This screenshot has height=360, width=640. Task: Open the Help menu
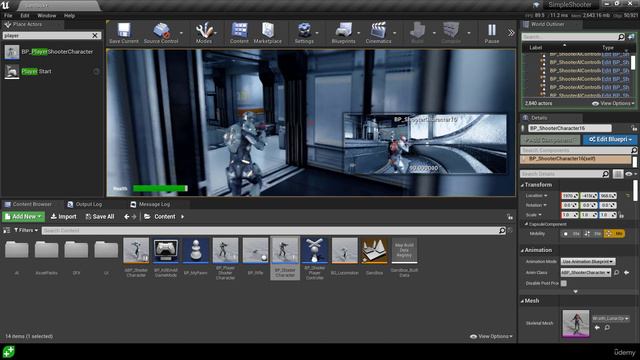click(x=69, y=16)
